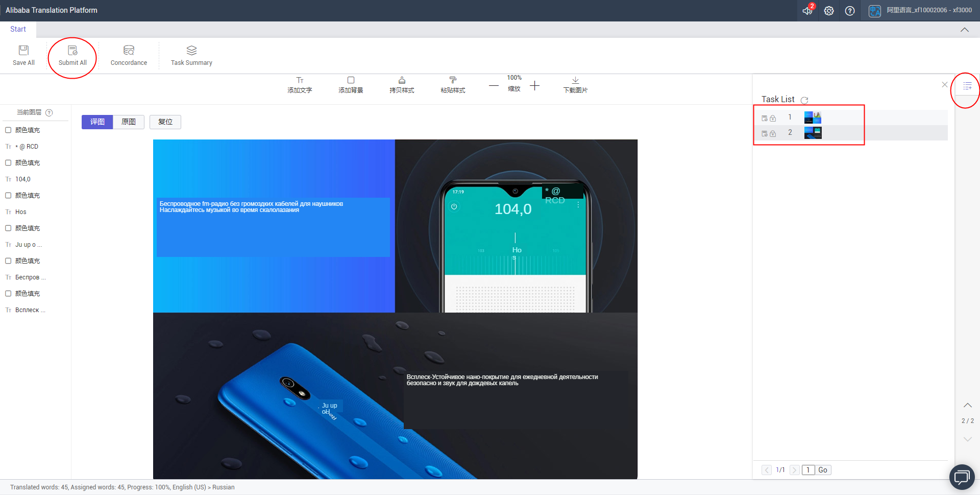Viewport: 980px width, 495px height.
Task: Click the lock icon of task 1
Action: point(773,118)
